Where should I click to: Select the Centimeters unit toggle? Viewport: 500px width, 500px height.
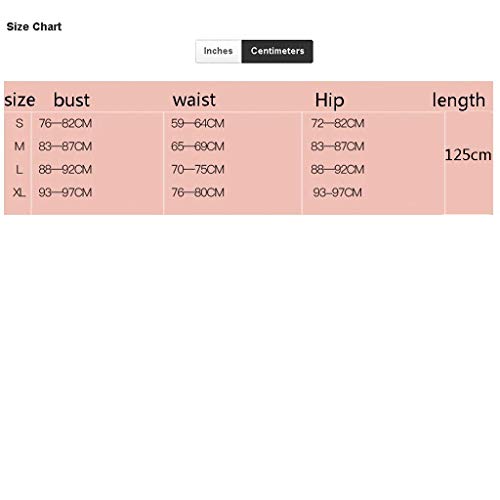[x=277, y=51]
